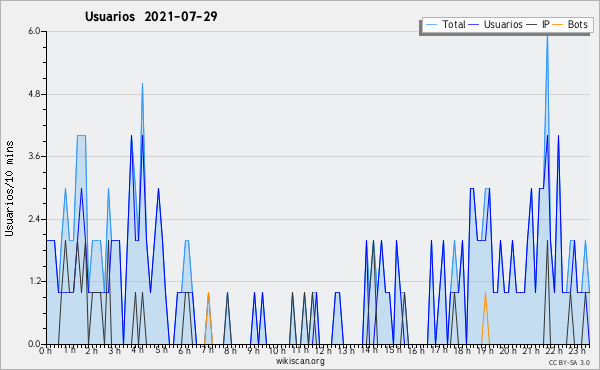Click the '4 h' x-axis label
The image size is (600, 370).
[137, 350]
